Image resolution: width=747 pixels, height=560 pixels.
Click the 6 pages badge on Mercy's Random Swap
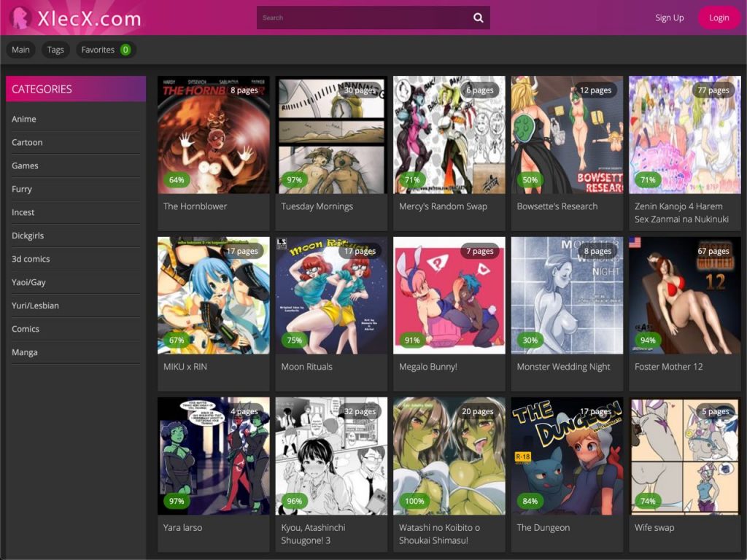coord(480,90)
